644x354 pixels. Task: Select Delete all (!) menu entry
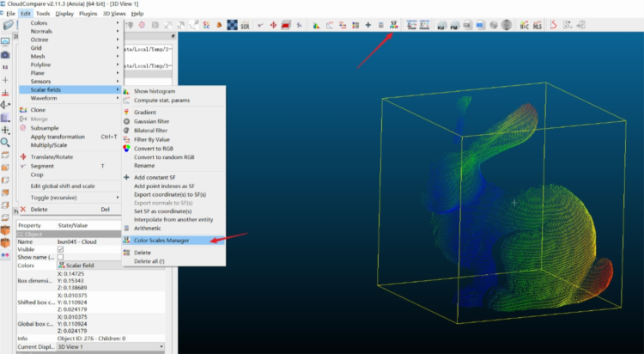coord(173,261)
